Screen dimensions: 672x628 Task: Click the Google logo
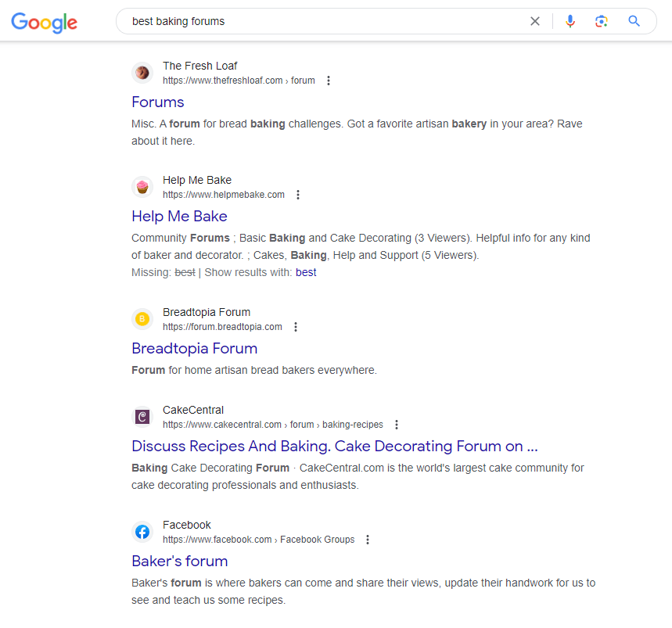[x=44, y=22]
